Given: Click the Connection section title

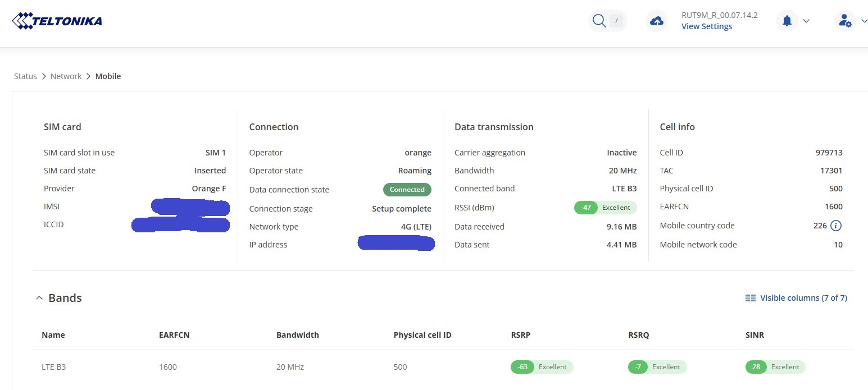Looking at the screenshot, I should [274, 127].
